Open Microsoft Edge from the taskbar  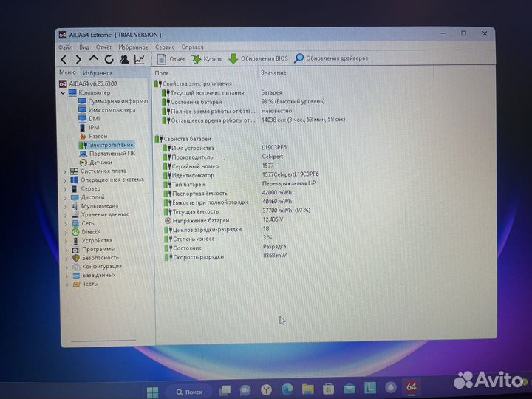coord(287,389)
